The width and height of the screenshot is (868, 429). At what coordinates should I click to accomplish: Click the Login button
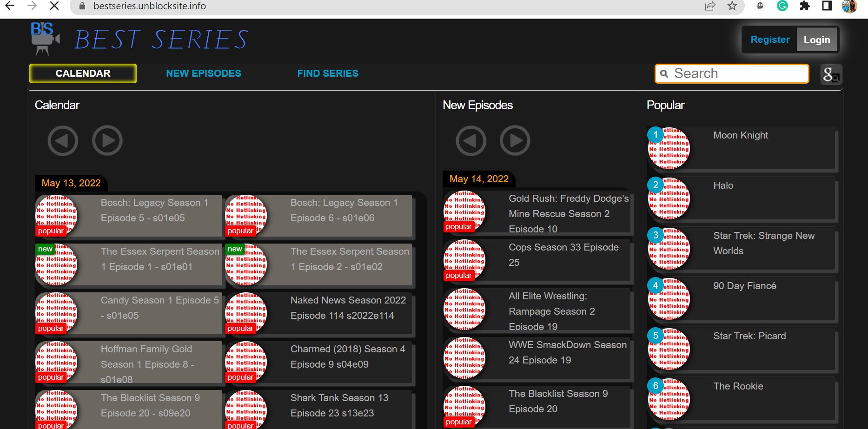pos(817,40)
